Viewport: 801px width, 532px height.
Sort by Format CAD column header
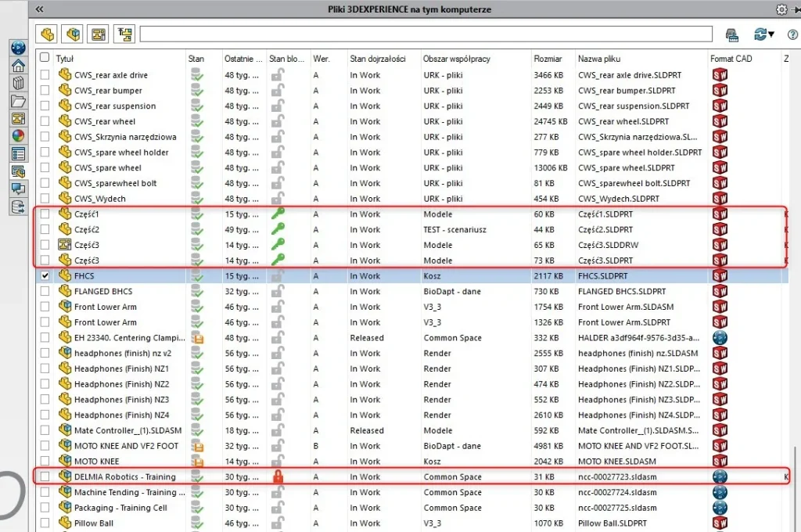731,59
